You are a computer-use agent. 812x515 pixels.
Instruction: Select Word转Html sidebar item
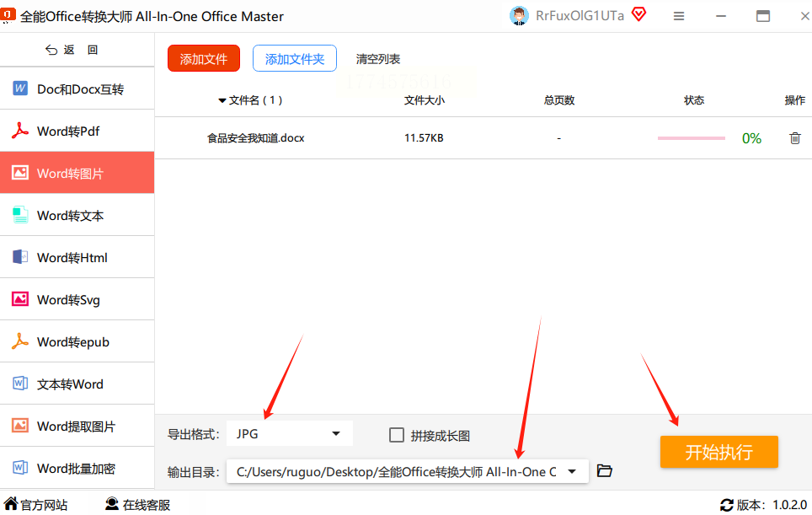[77, 257]
